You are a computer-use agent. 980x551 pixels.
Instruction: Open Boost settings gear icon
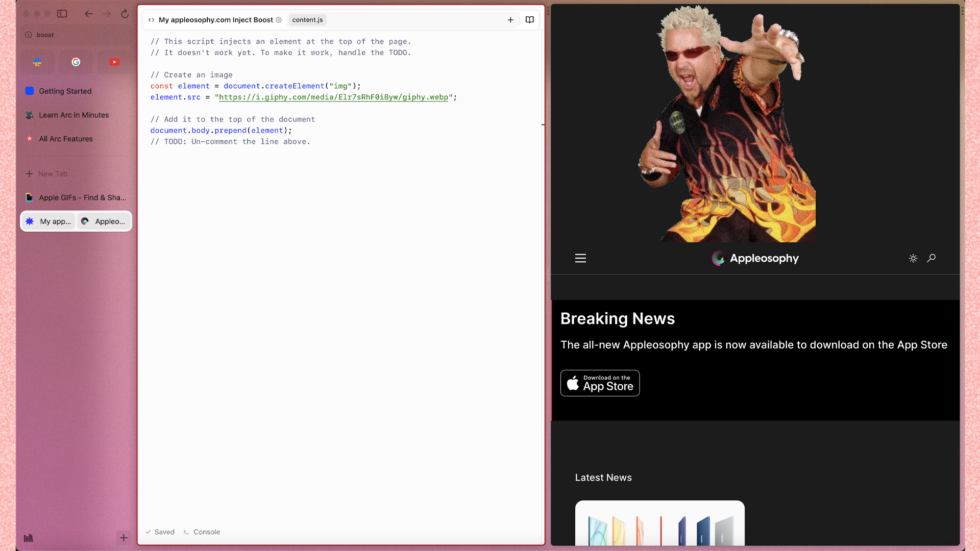[279, 20]
